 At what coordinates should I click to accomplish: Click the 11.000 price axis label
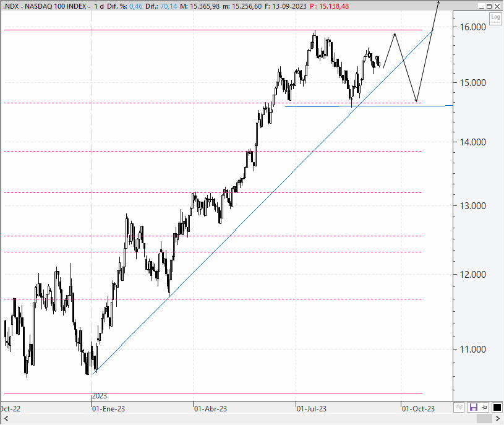(472, 350)
